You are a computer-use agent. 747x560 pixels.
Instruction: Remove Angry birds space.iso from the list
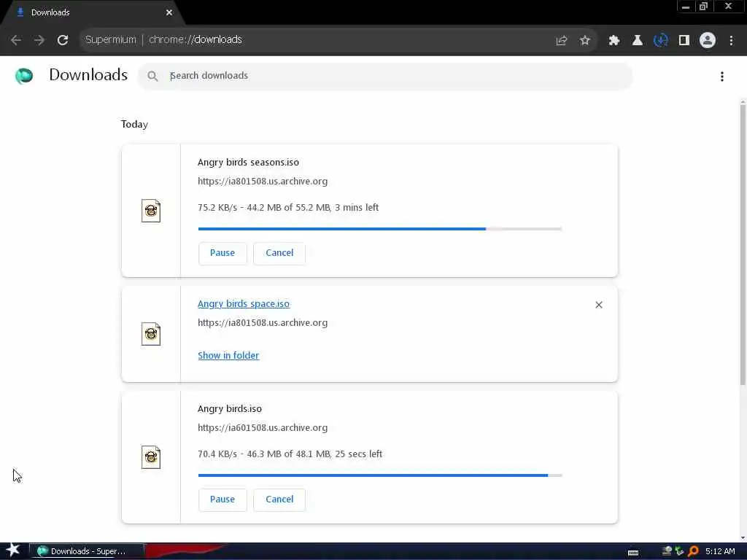pos(599,305)
